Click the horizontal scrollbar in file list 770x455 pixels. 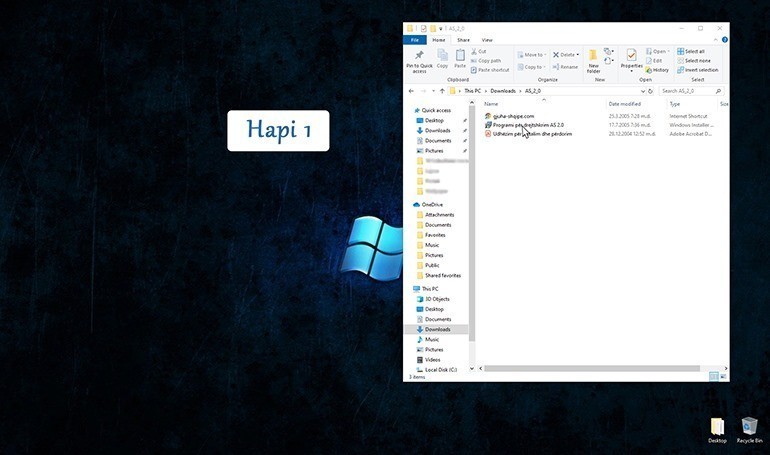click(x=592, y=368)
